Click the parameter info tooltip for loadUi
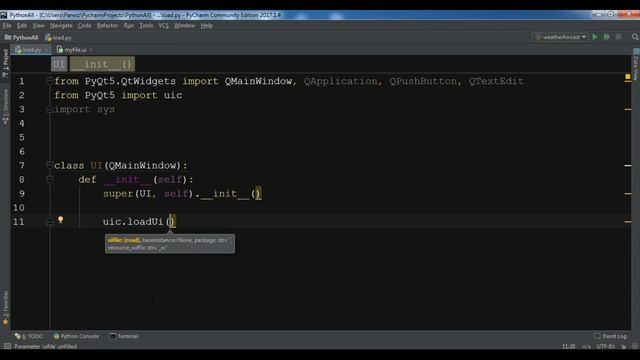 tap(170, 244)
